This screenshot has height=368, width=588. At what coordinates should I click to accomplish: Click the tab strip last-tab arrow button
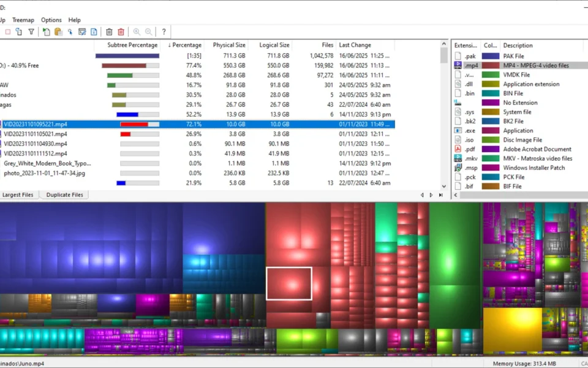pos(440,195)
